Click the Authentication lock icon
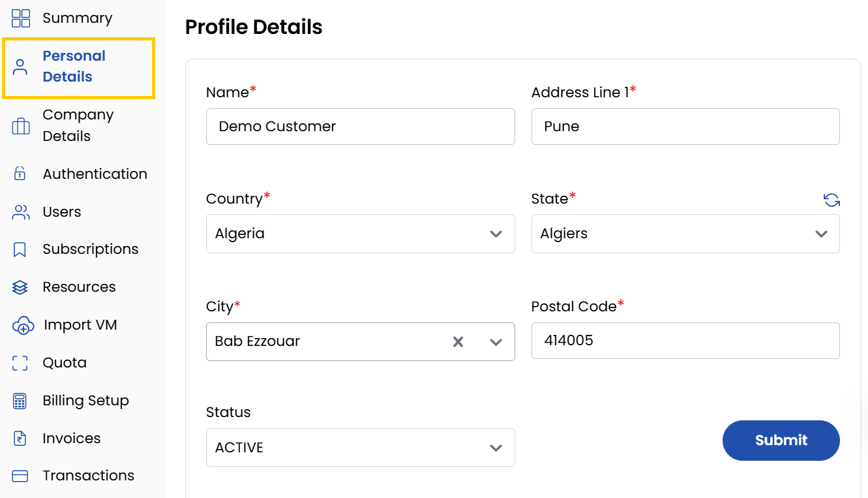Viewport: 868px width, 498px height. point(20,173)
